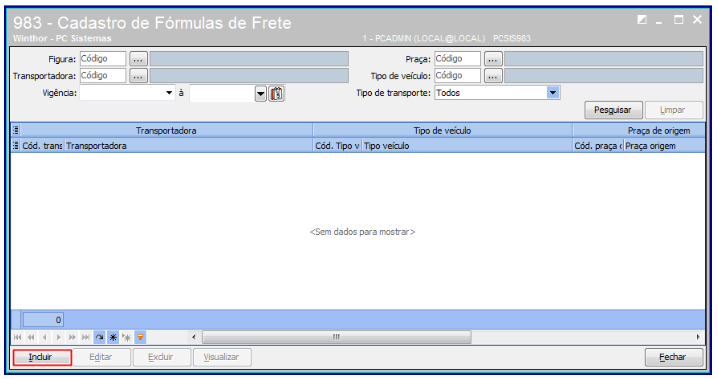
Task: Click the Transportadora Código input field
Action: 103,76
